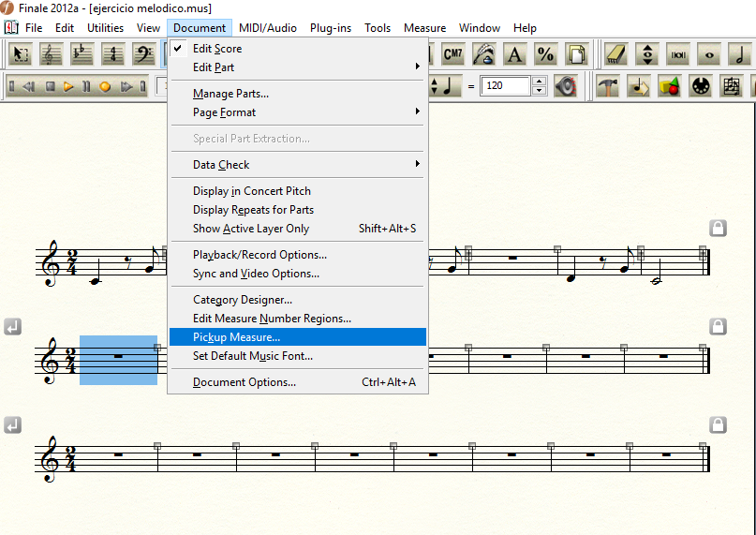The width and height of the screenshot is (756, 535).
Task: Select the Key Signature tool
Action: [82, 55]
